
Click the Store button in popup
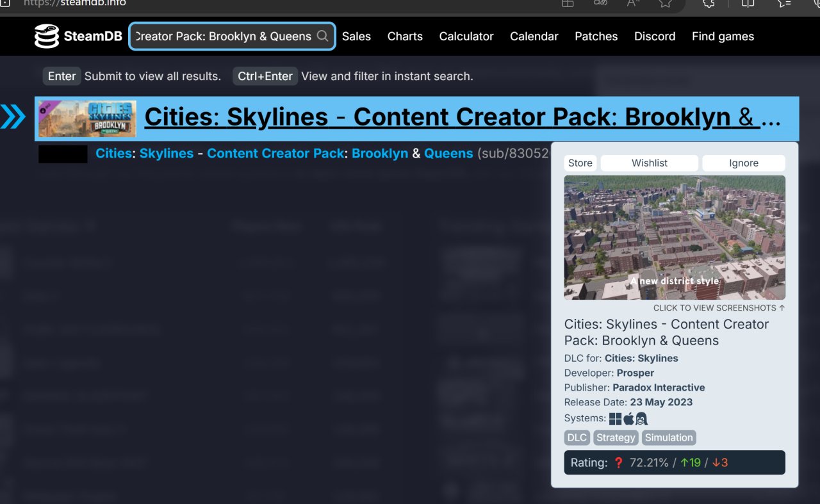[580, 163]
